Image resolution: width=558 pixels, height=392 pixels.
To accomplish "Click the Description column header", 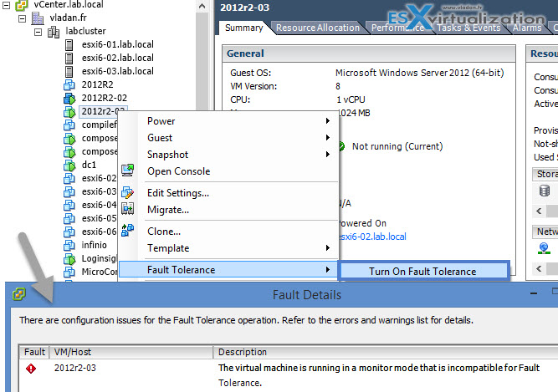I will (x=386, y=352).
